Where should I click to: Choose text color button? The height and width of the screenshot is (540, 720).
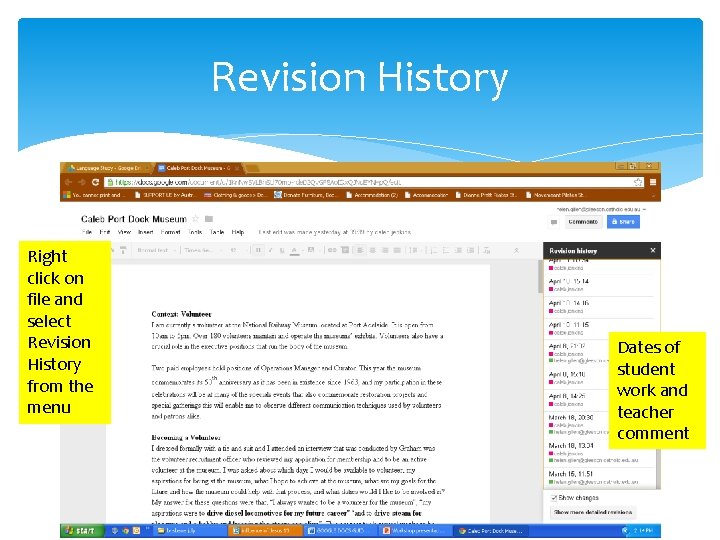click(x=294, y=250)
